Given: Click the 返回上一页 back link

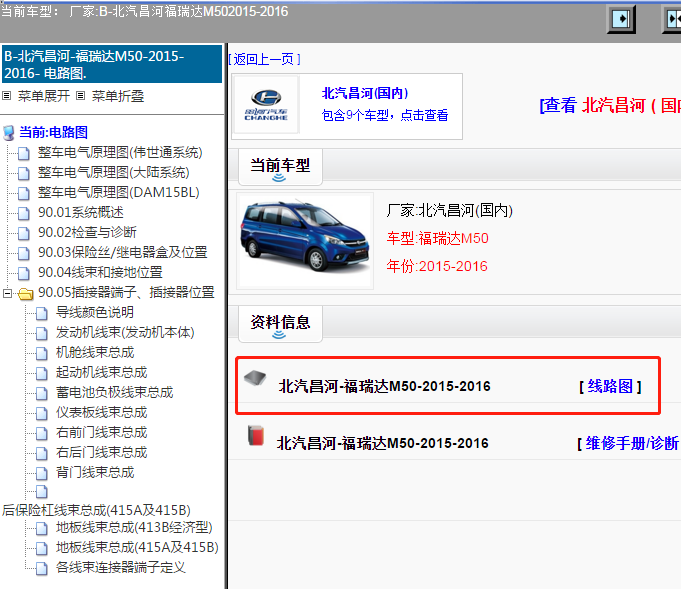Looking at the screenshot, I should tap(266, 59).
